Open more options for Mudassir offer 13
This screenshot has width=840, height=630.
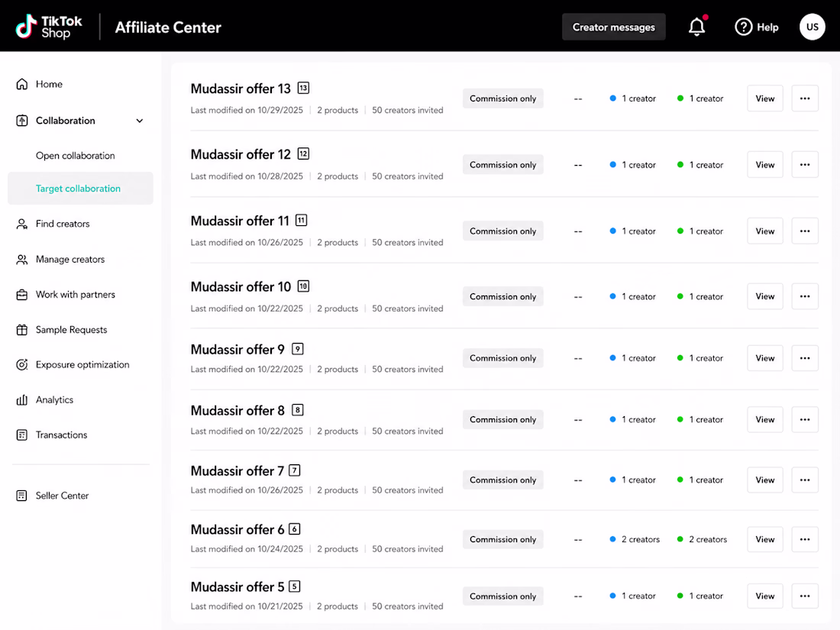click(x=805, y=99)
